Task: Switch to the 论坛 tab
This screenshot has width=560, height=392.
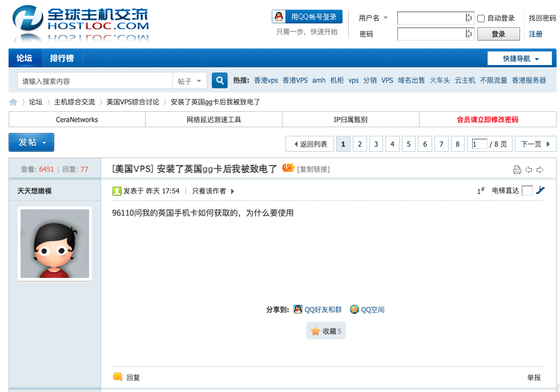Action: tap(25, 58)
